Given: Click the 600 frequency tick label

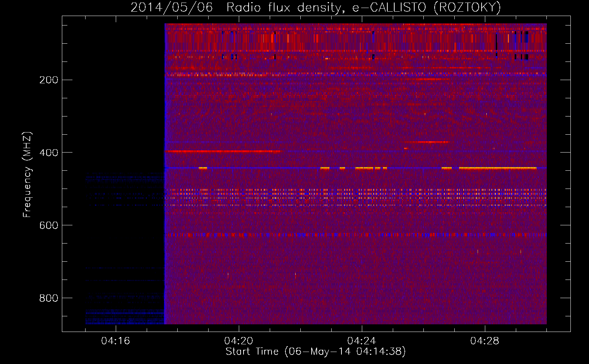Looking at the screenshot, I should (49, 226).
